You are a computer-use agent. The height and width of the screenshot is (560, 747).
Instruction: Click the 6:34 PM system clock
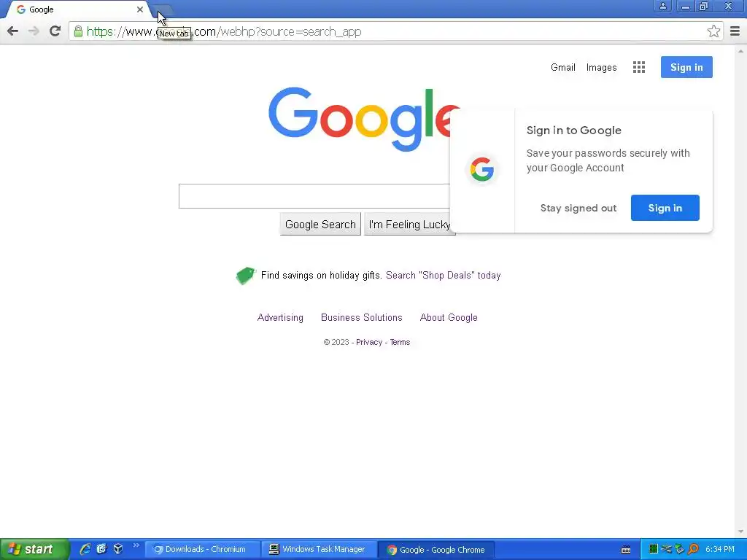coord(719,550)
